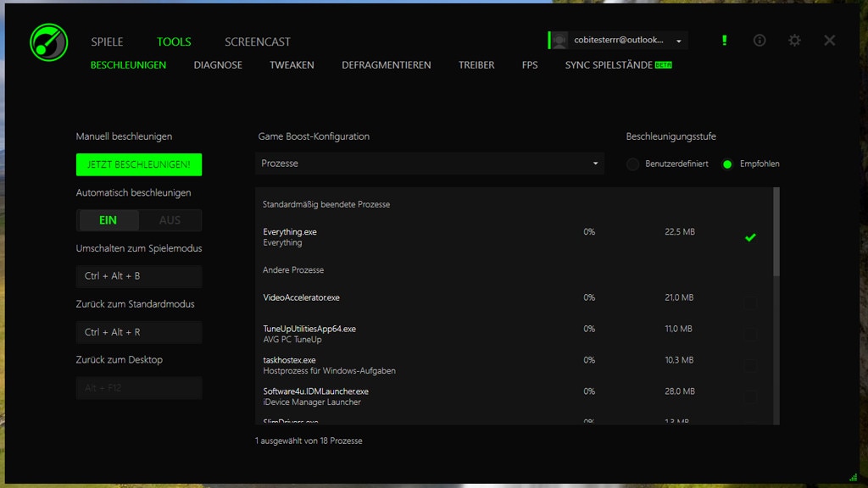Select the Empfohlen radio button

pyautogui.click(x=727, y=164)
